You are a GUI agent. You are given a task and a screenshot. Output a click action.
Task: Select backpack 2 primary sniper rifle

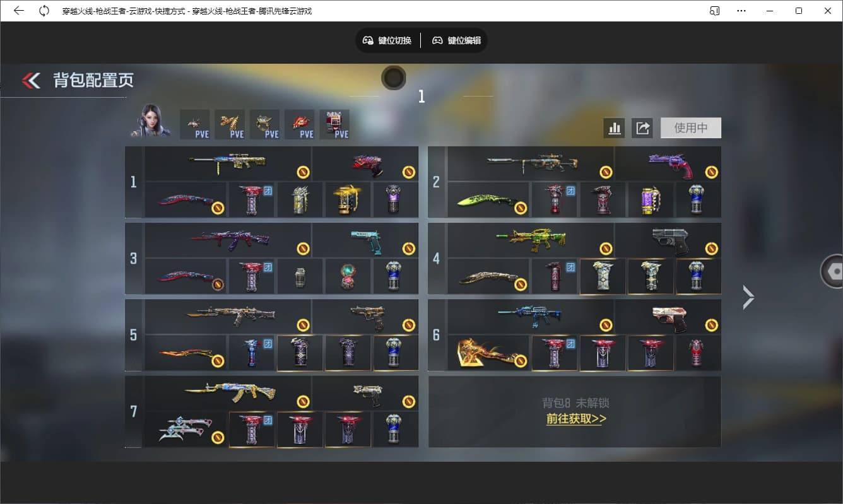coord(531,163)
